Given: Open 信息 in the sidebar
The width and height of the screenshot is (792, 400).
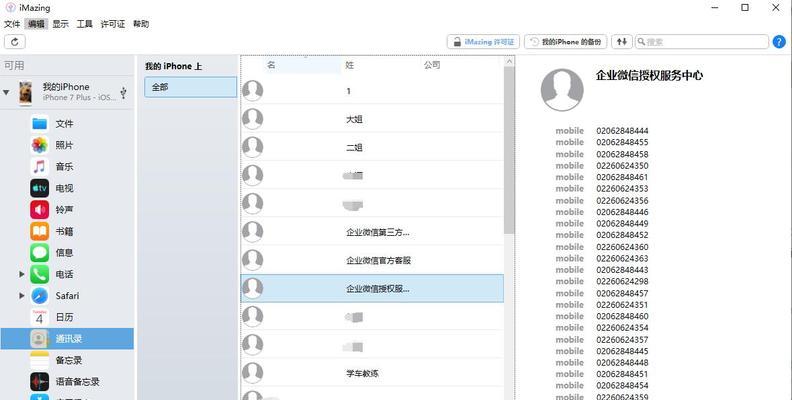Looking at the screenshot, I should coord(67,253).
